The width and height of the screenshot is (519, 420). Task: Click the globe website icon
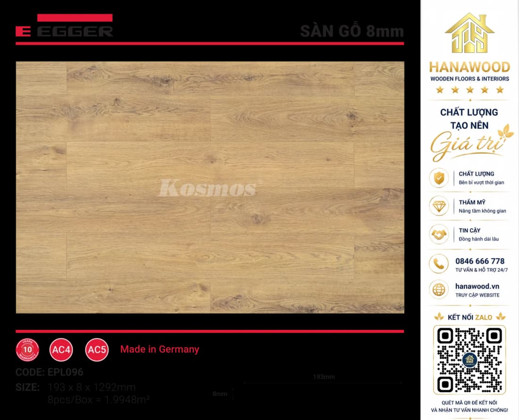point(439,290)
